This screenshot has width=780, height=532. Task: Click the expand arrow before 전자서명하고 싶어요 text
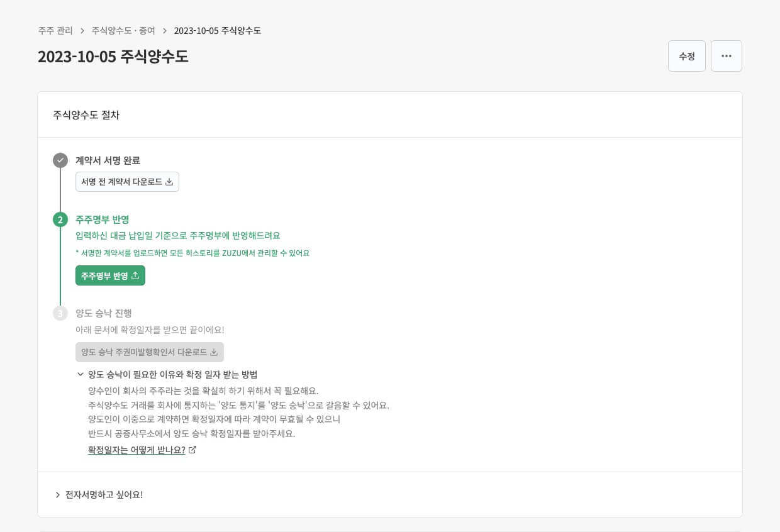point(58,495)
